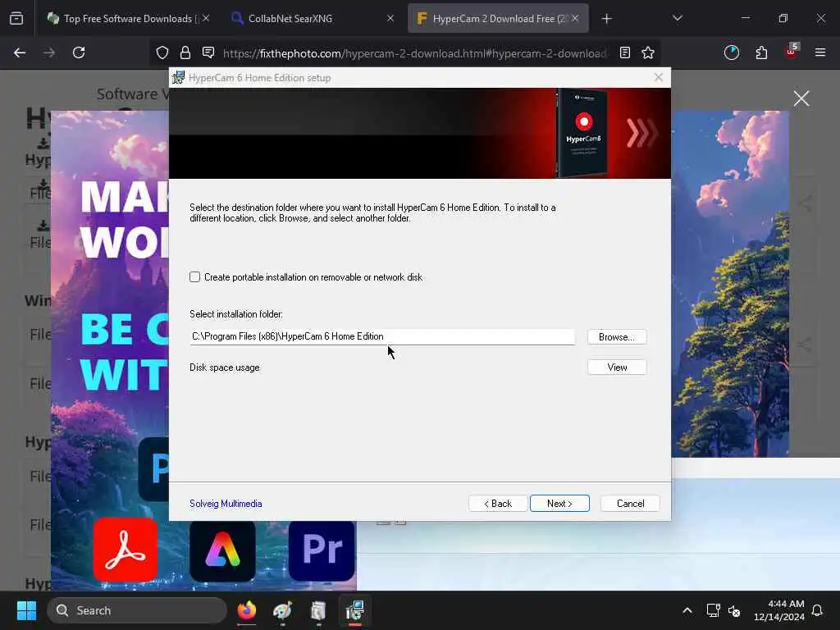This screenshot has width=840, height=630.
Task: Open the muted volume tray icon
Action: [734, 610]
